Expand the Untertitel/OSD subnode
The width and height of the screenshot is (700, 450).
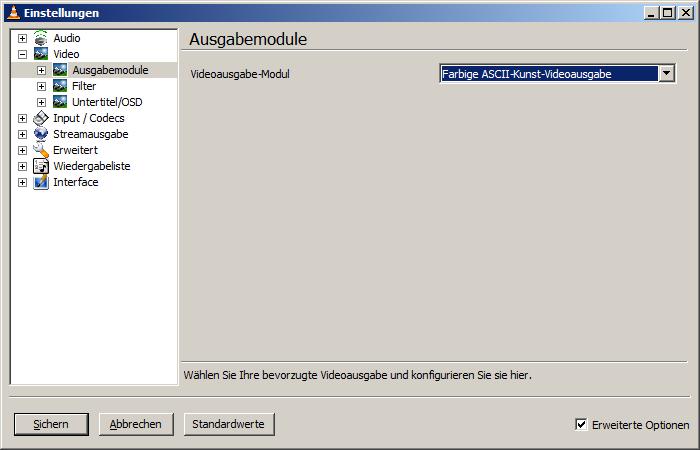click(41, 102)
